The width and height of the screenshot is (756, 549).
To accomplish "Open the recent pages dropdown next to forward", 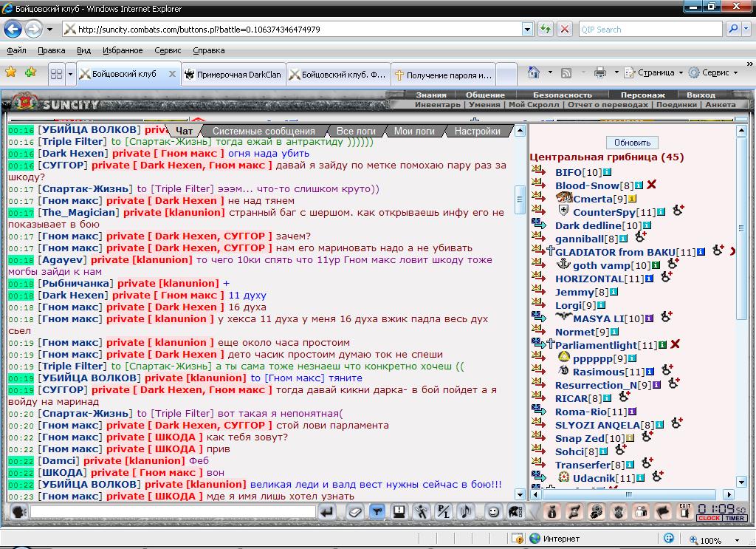I will click(x=49, y=30).
